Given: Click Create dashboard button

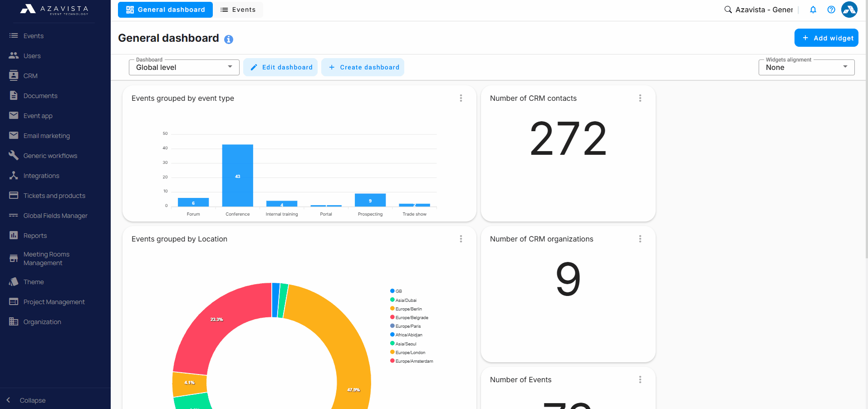Looking at the screenshot, I should pyautogui.click(x=363, y=67).
